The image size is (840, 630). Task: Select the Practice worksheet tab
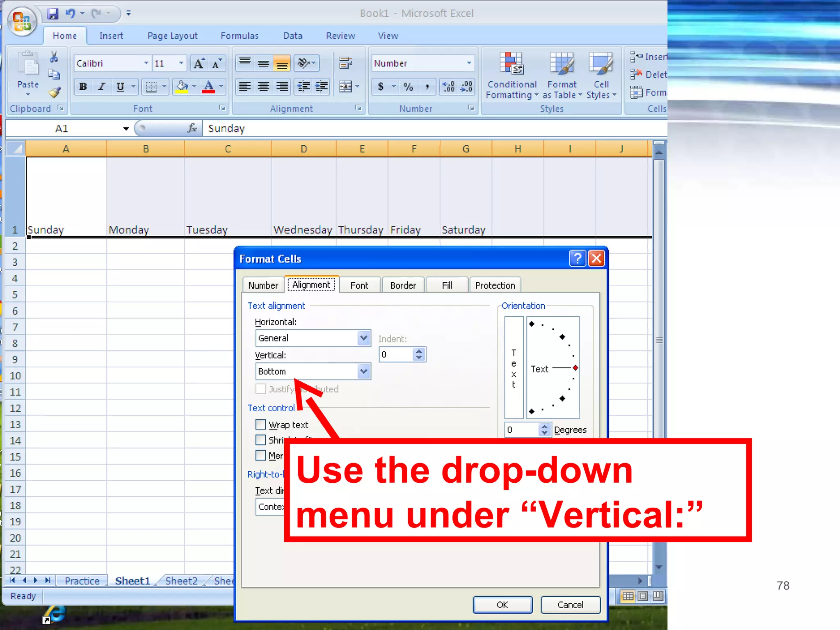pyautogui.click(x=82, y=581)
